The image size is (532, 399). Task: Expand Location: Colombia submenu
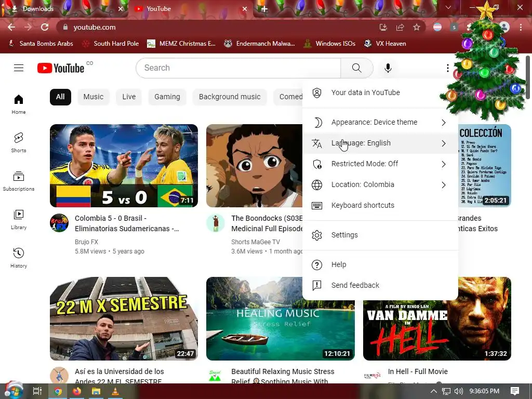380,184
